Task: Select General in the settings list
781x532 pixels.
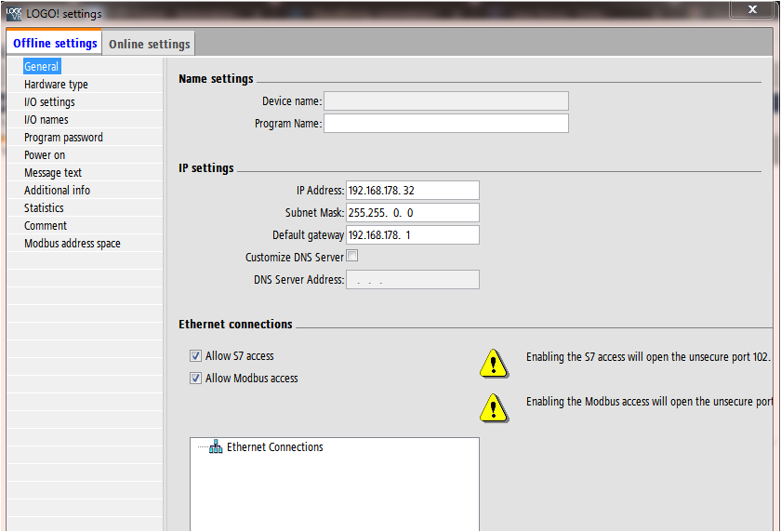Action: coord(42,66)
